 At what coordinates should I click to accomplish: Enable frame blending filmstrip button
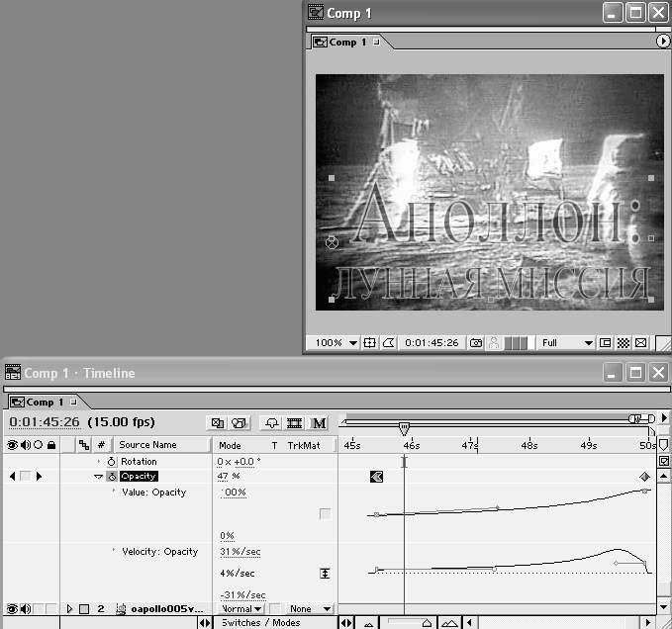pos(294,423)
